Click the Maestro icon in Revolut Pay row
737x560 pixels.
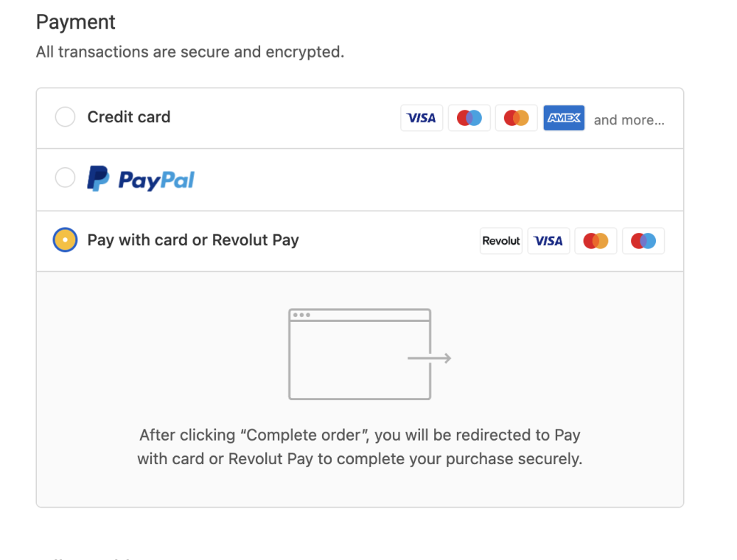click(x=643, y=241)
